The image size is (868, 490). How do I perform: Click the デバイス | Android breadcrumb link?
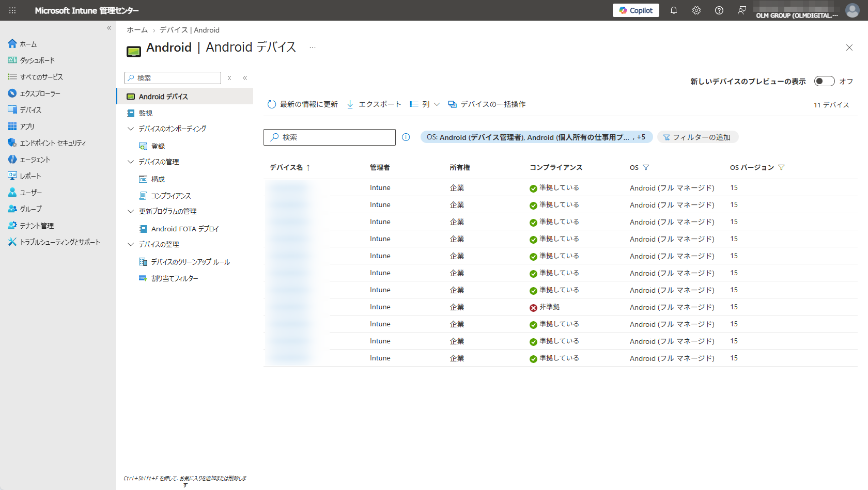pyautogui.click(x=190, y=30)
